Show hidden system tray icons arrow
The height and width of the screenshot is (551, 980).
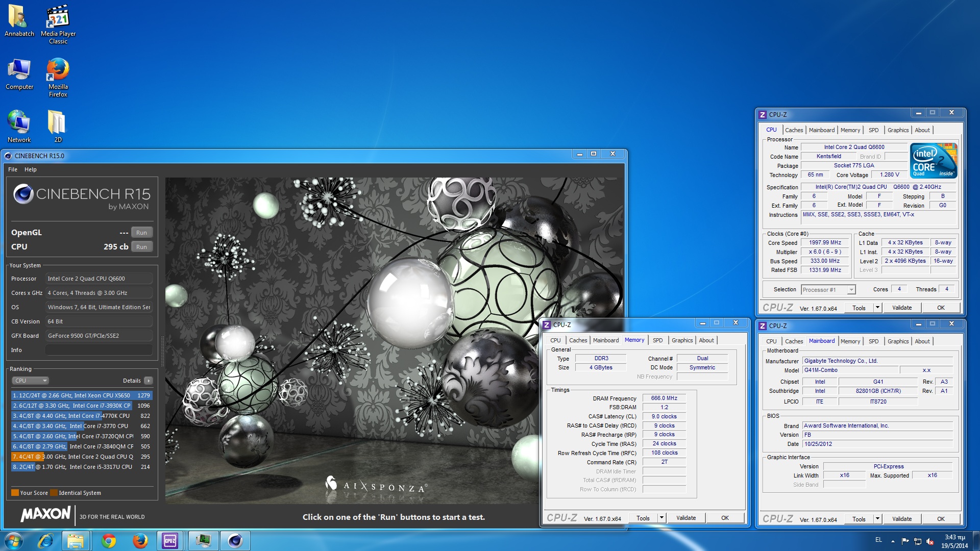[x=893, y=541]
